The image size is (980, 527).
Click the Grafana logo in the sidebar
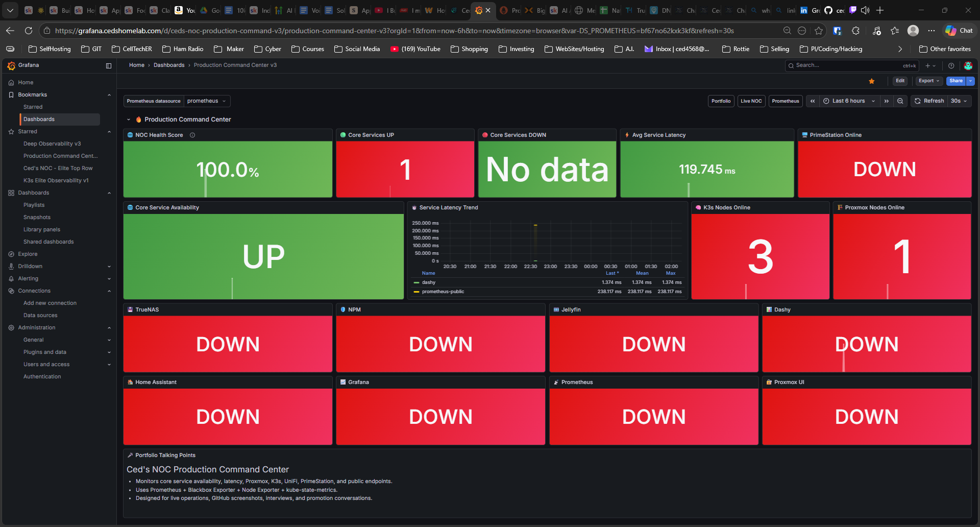click(11, 65)
